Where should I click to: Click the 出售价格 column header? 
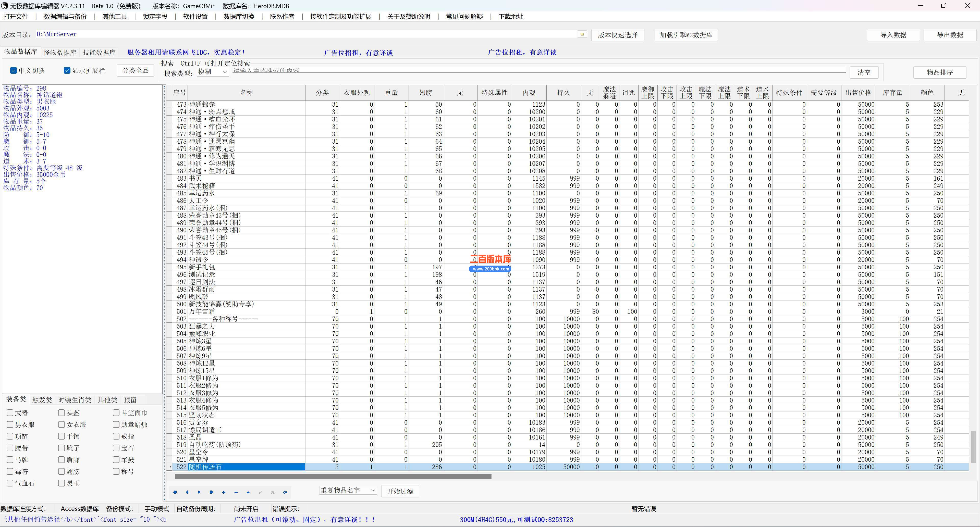point(858,92)
